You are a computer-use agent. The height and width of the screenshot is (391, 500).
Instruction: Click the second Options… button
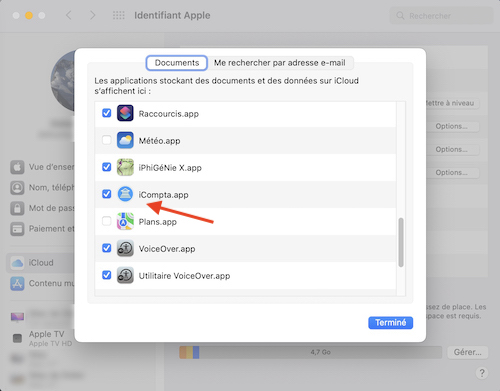(x=452, y=149)
